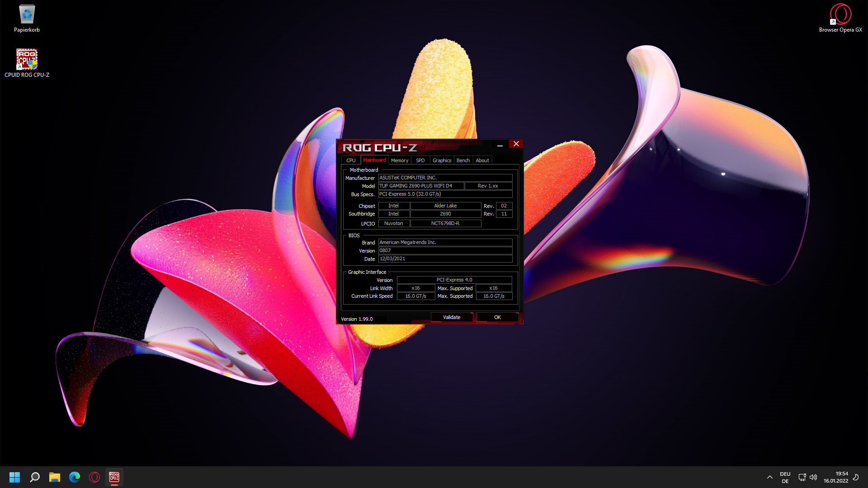Switch to the Memory tab
The width and height of the screenshot is (868, 488).
click(x=399, y=160)
